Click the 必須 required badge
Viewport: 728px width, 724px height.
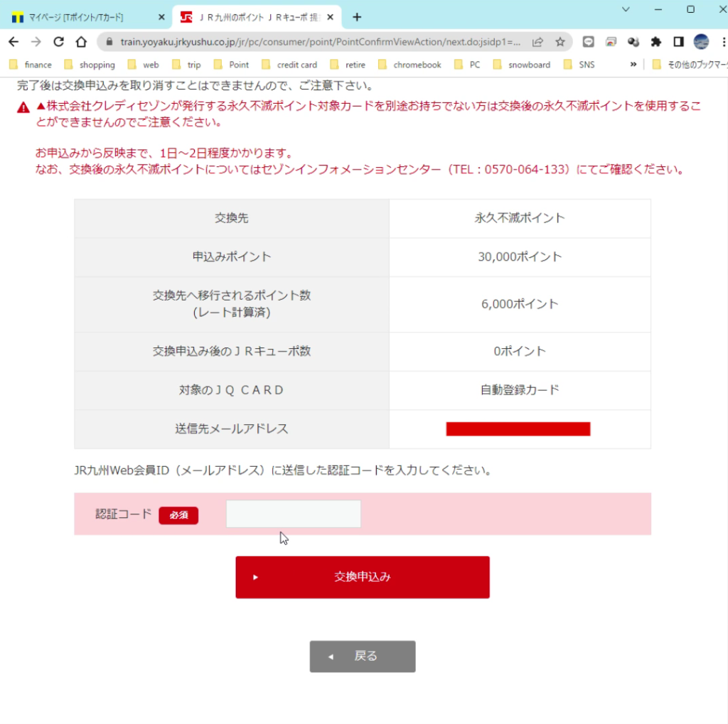point(178,515)
